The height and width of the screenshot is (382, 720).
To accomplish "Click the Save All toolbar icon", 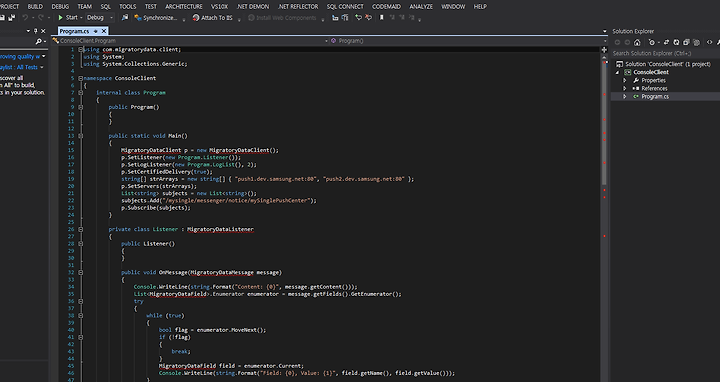I will pyautogui.click(x=11, y=18).
